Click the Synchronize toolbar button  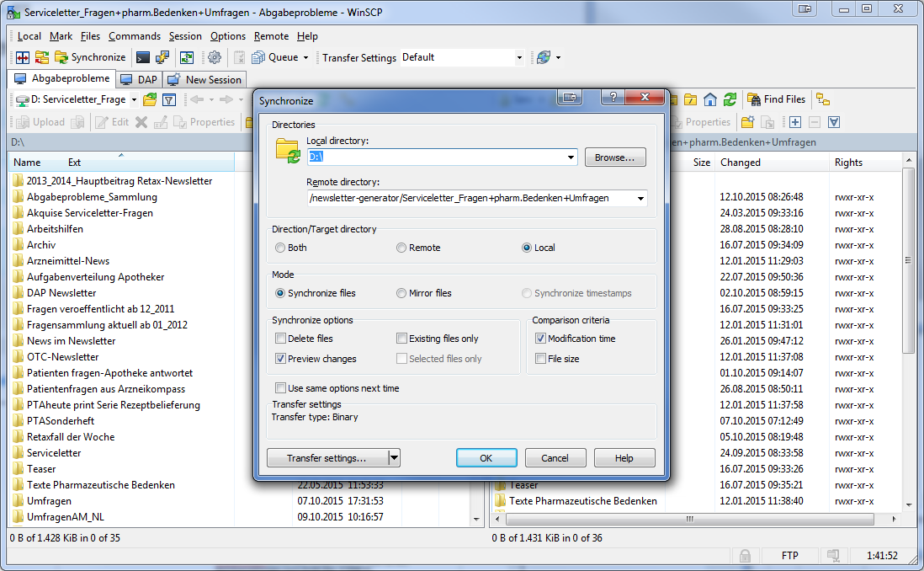pos(90,57)
